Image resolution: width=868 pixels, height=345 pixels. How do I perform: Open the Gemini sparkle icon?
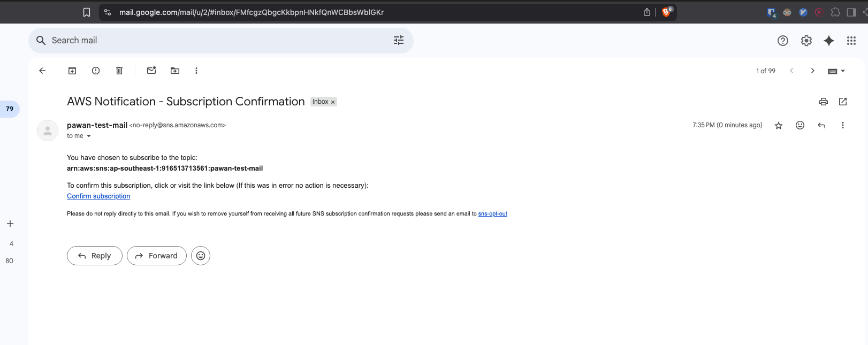pyautogui.click(x=829, y=41)
